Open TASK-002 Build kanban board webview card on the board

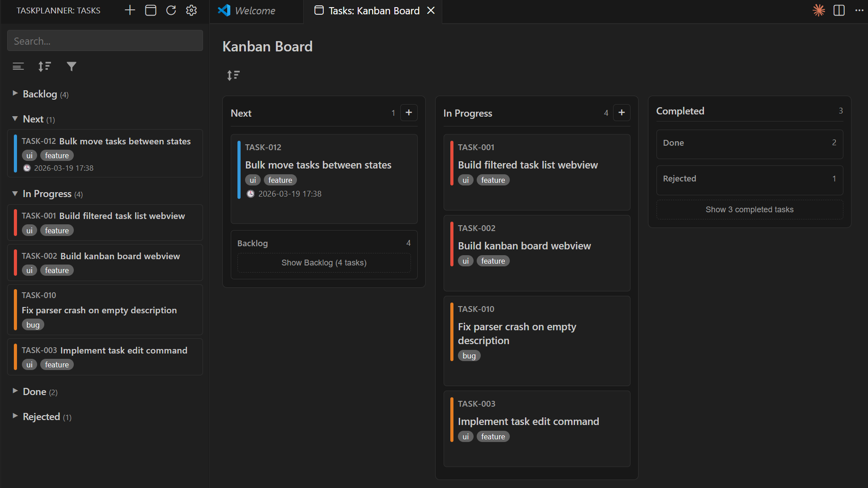click(537, 253)
